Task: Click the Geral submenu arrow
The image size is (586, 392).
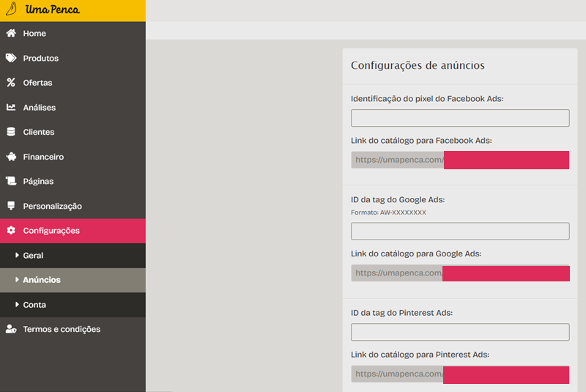Action: 17,255
